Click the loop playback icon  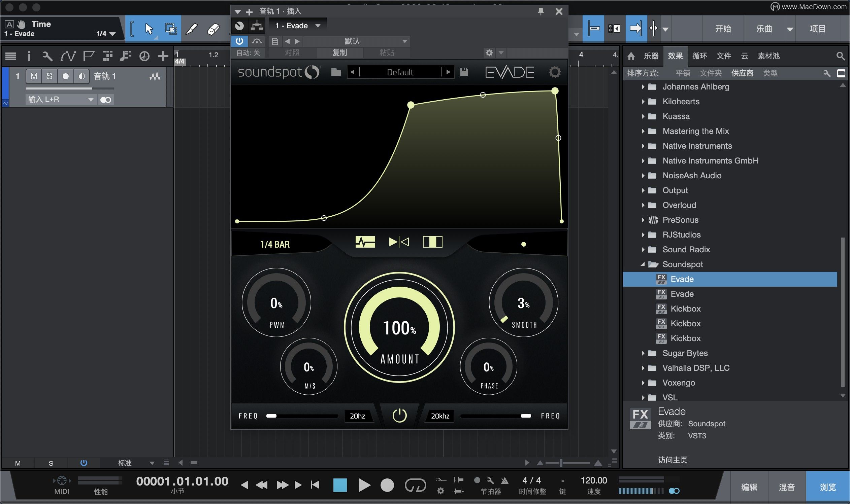click(x=415, y=485)
